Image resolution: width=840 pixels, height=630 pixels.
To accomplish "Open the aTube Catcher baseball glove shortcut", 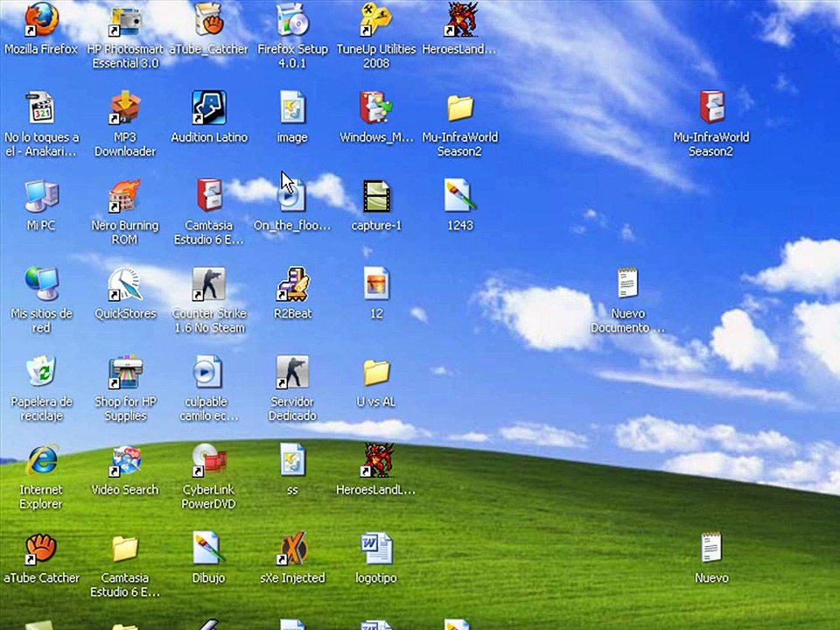I will (x=41, y=549).
